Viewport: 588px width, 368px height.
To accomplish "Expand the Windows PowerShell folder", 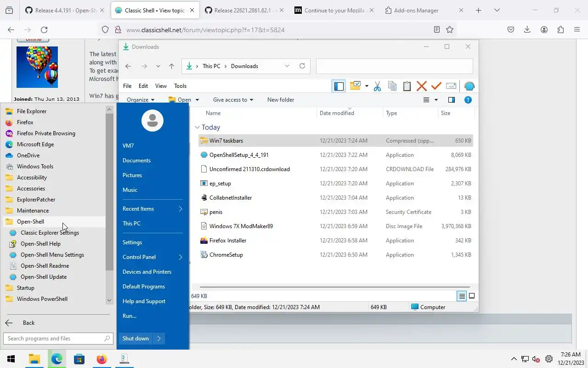I will click(55, 299).
